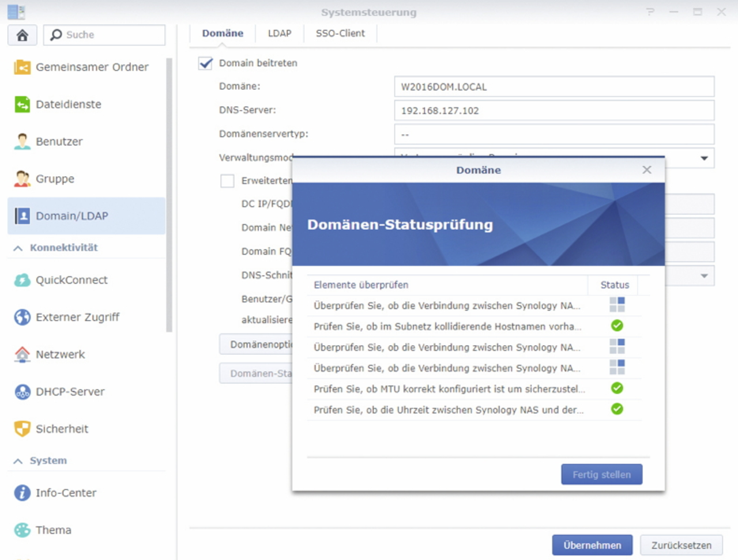Collapse the Konnektivität section

pos(18,248)
